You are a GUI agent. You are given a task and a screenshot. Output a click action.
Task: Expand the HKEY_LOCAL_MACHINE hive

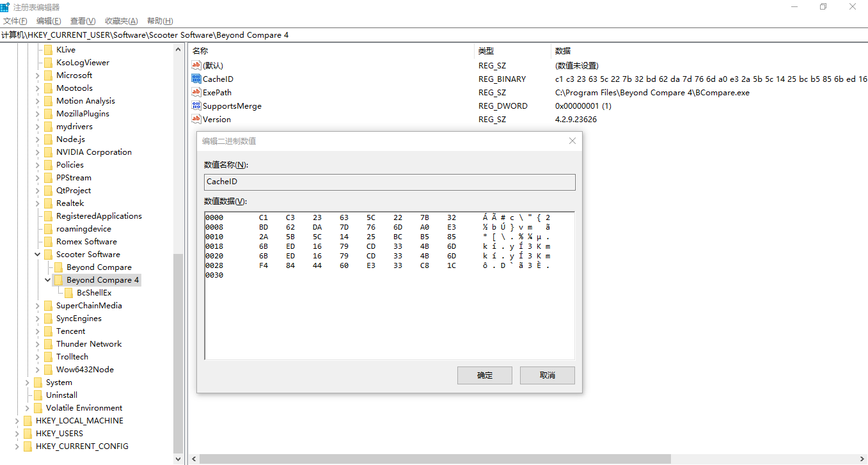[17, 421]
